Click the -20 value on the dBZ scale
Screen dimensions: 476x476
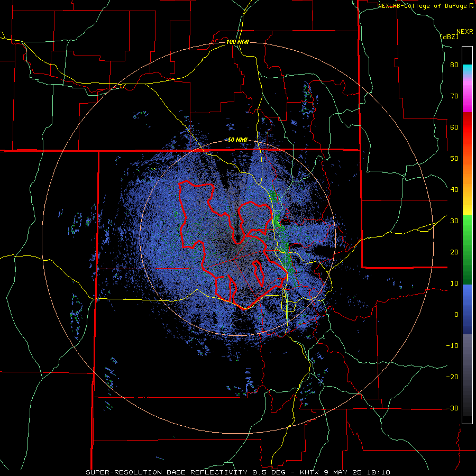[x=452, y=377]
